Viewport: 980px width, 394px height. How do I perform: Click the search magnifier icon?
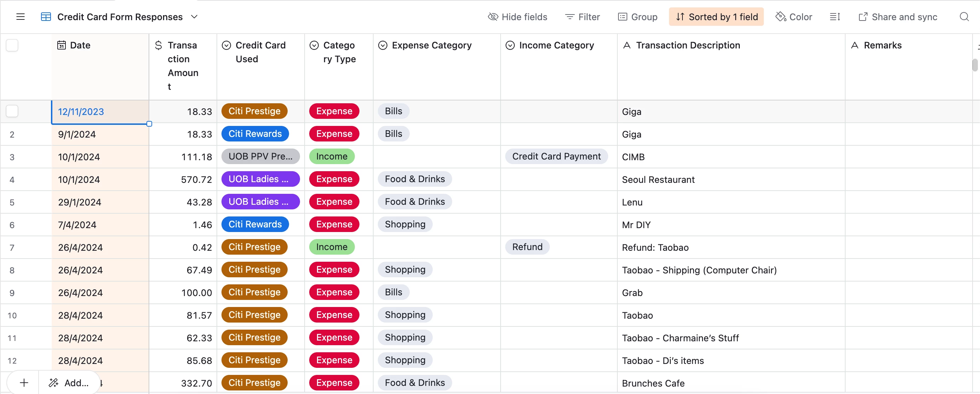[964, 17]
